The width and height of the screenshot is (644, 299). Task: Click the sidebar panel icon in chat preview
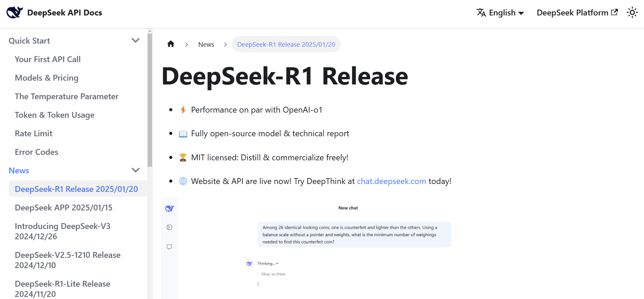click(x=170, y=227)
